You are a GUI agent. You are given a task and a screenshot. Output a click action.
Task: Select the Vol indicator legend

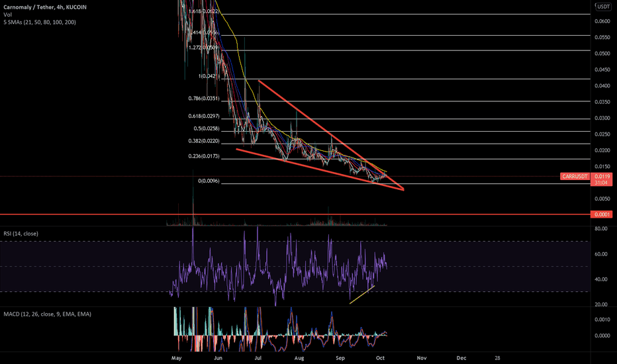7,15
